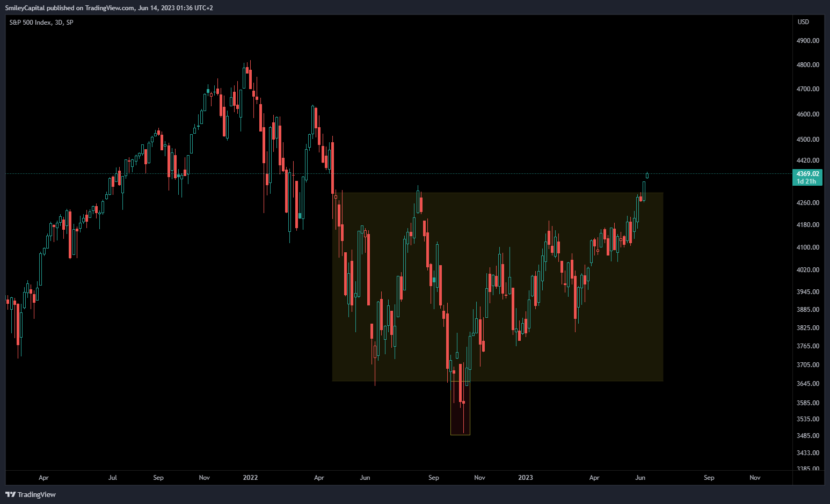Click the 2022 label on time axis
Screen dimensions: 830x504
point(250,478)
